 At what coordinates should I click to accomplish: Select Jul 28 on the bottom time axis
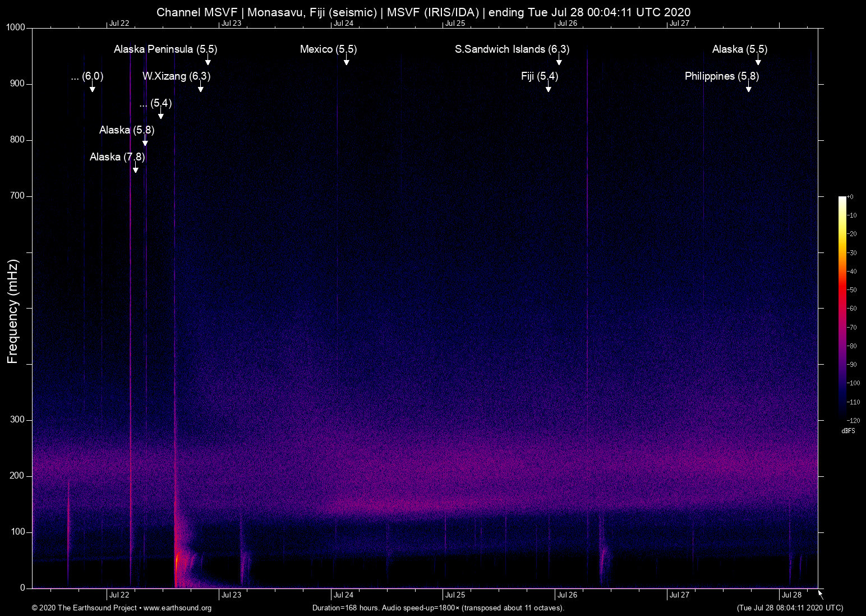(x=791, y=595)
